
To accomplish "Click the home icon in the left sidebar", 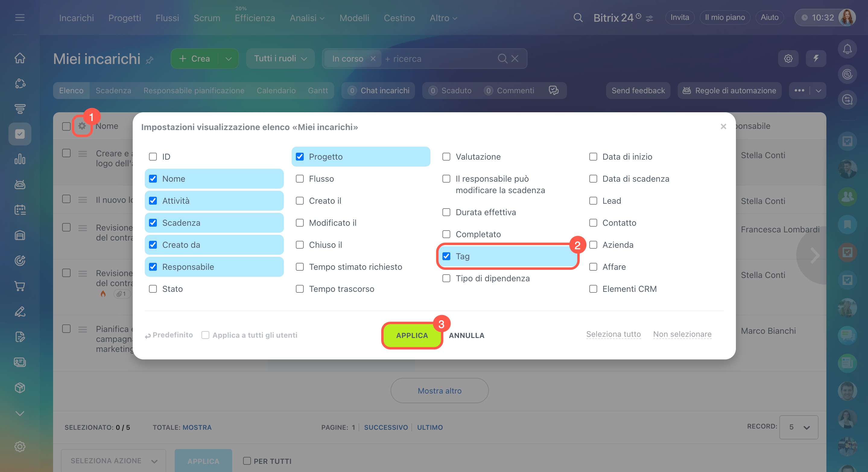I will tap(20, 58).
